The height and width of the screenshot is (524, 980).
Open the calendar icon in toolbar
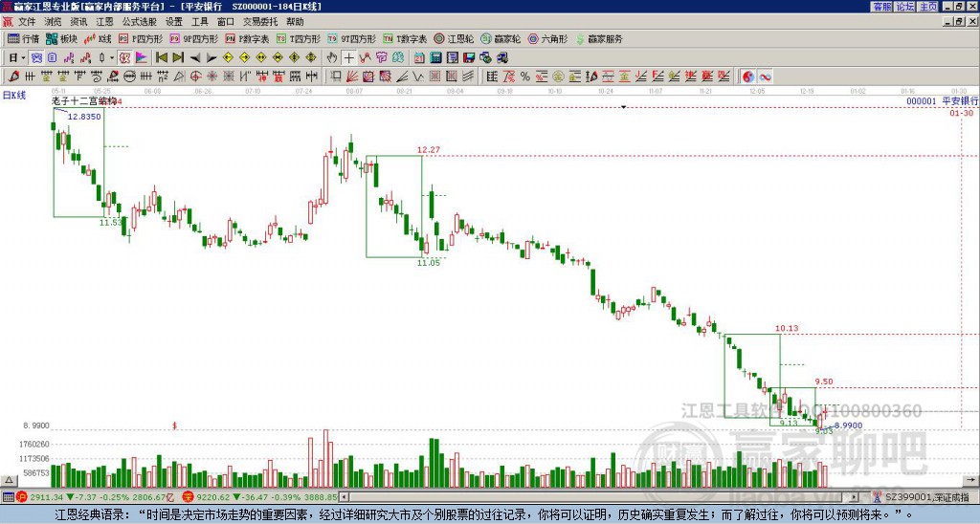click(419, 57)
